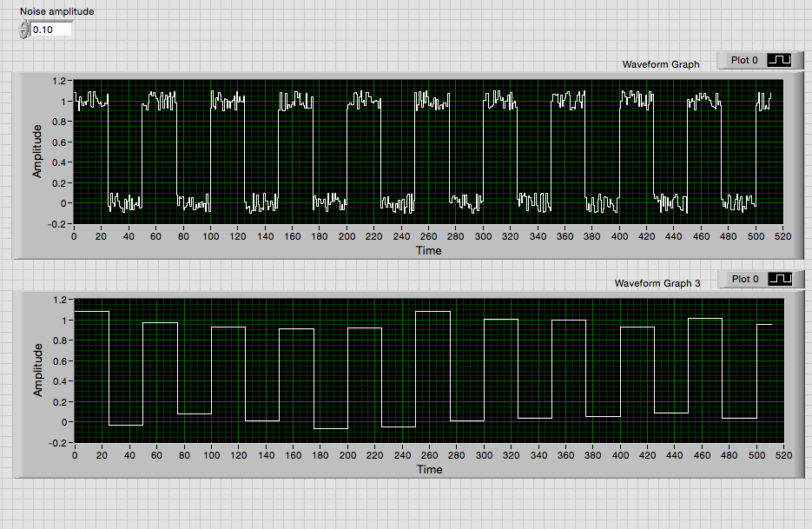Click the Noise amplitude increment arrow
The width and height of the screenshot is (812, 529).
23,25
